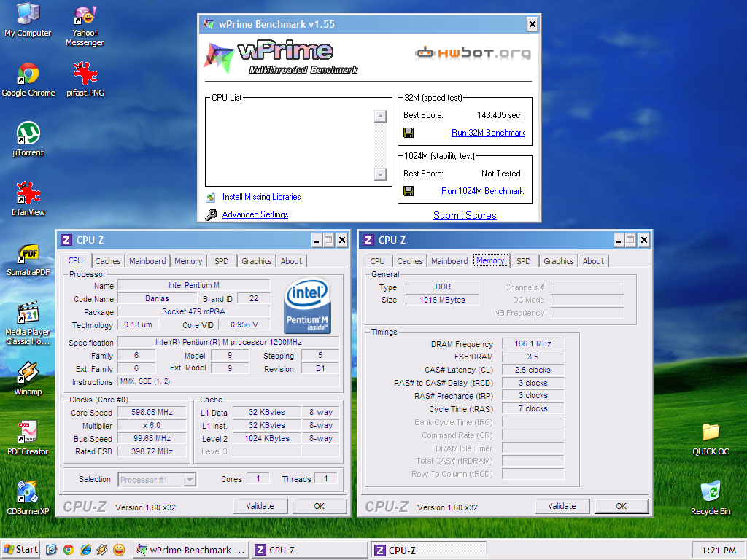The width and height of the screenshot is (747, 560).
Task: Open Advanced Settings link in wPrime
Action: coord(255,215)
